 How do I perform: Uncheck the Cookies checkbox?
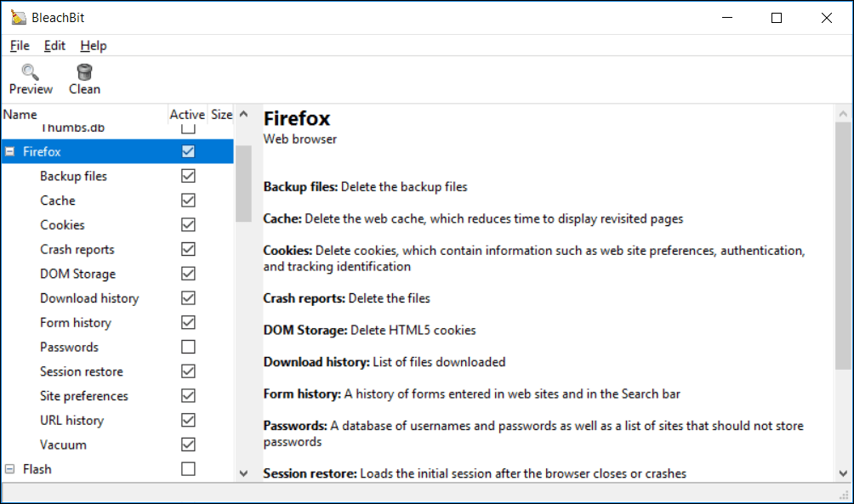click(x=188, y=224)
